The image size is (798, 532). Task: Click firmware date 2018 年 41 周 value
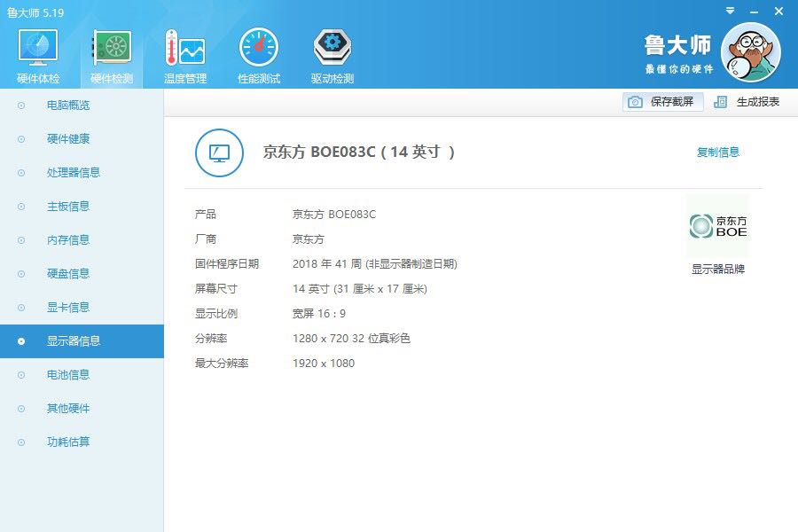tap(374, 263)
